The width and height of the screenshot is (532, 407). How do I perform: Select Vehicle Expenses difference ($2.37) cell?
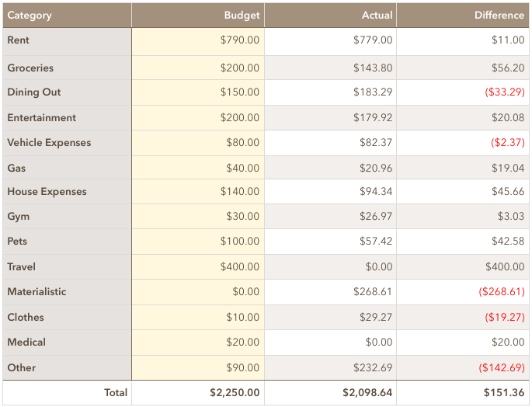[462, 143]
